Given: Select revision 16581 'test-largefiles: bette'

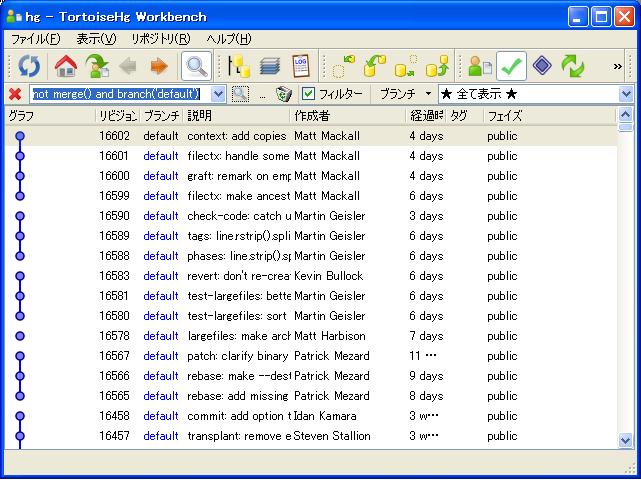Looking at the screenshot, I should (x=311, y=296).
